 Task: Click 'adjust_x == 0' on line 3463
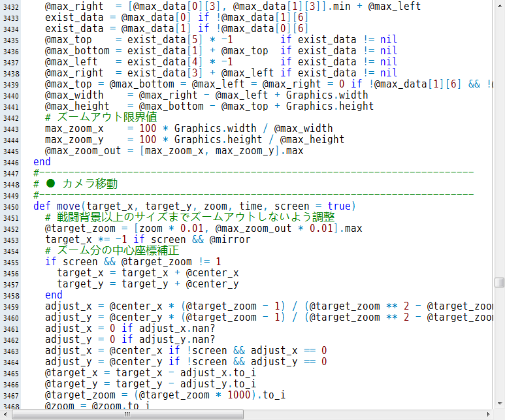coord(289,351)
